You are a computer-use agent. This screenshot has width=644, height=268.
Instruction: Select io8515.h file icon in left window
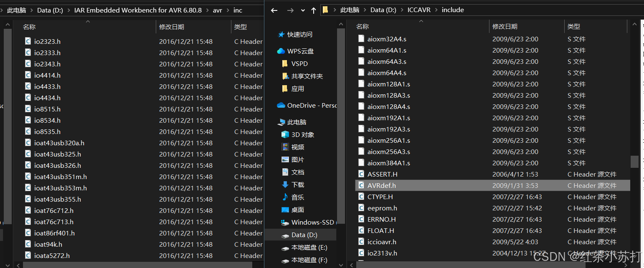point(28,109)
